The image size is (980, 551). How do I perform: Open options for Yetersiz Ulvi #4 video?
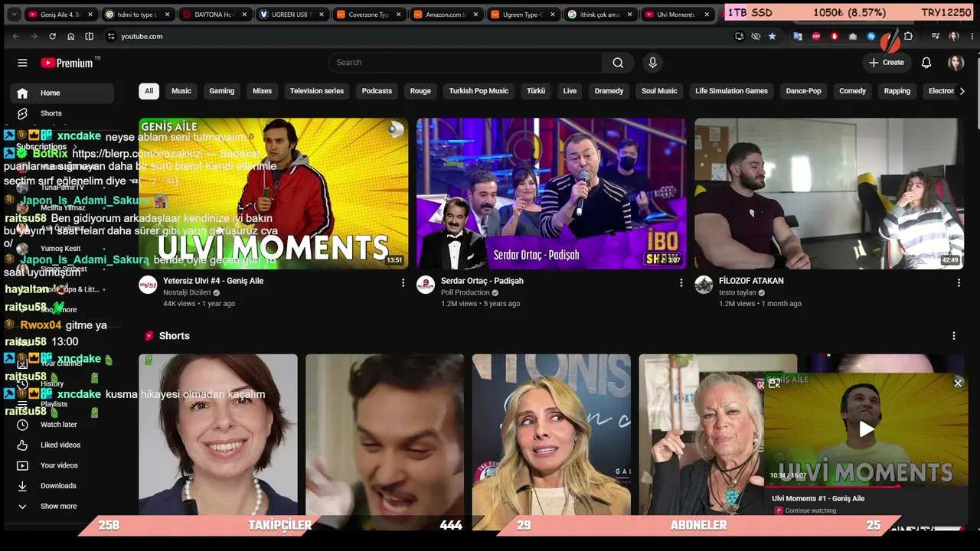(x=403, y=283)
